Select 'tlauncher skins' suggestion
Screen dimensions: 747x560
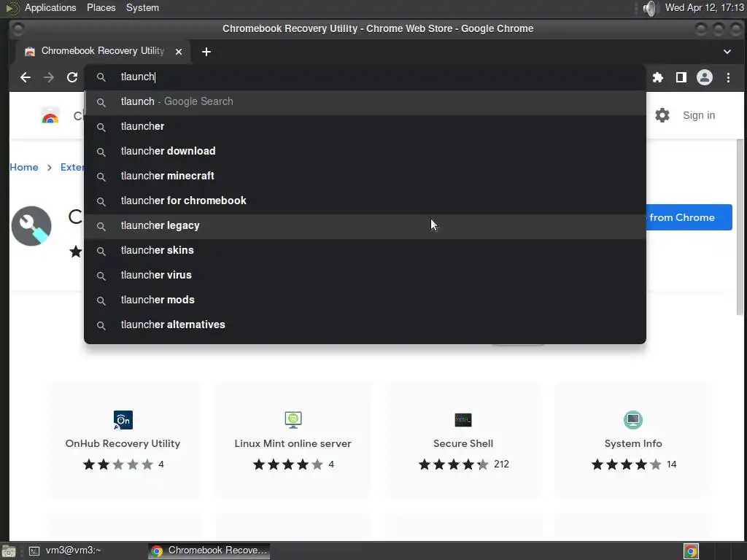(x=365, y=251)
